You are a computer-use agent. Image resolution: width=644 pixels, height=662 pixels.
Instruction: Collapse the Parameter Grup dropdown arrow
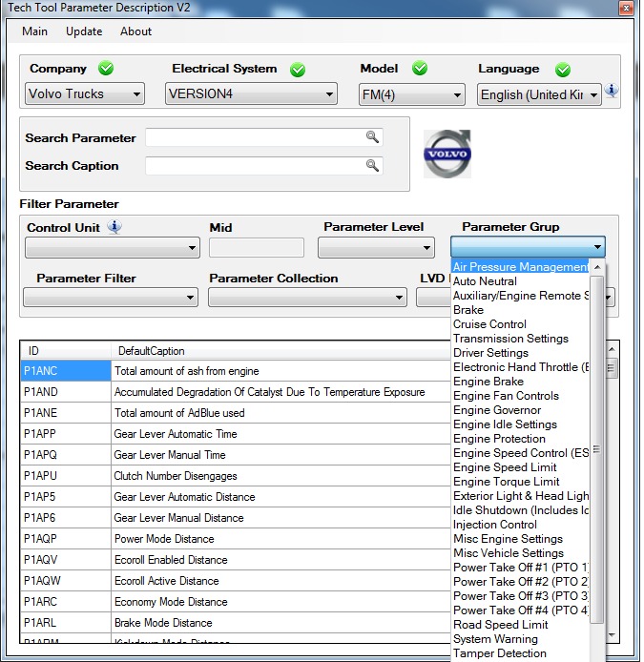click(597, 247)
